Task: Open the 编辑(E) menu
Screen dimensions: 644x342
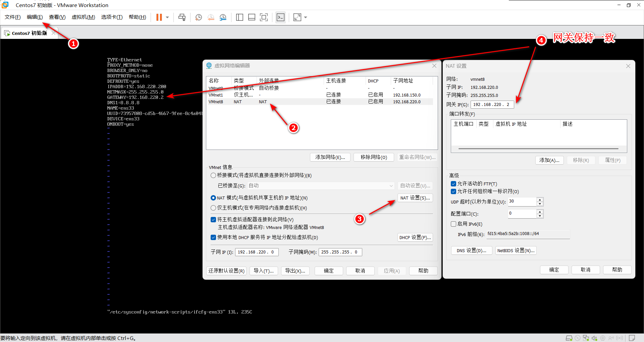Action: pos(35,17)
